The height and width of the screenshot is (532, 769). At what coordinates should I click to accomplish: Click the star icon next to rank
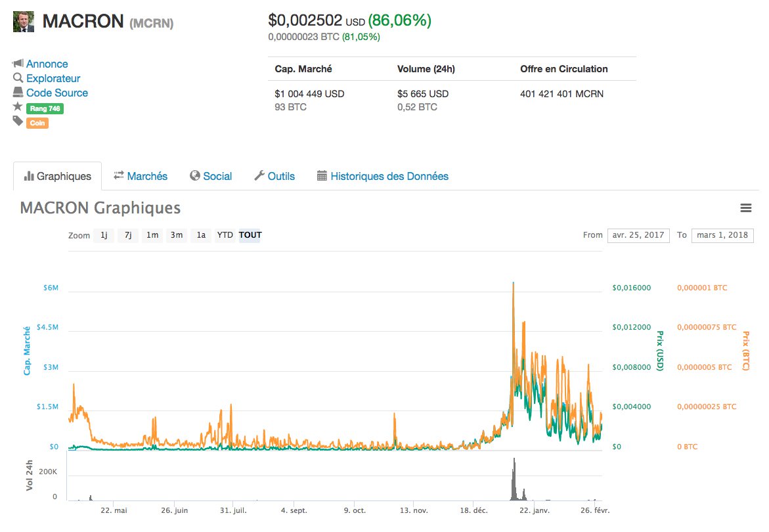(18, 107)
